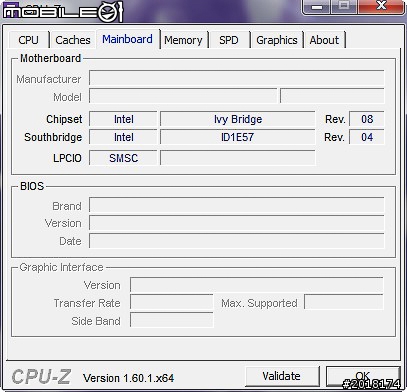Open the SPD tab
407x392 pixels.
click(229, 40)
